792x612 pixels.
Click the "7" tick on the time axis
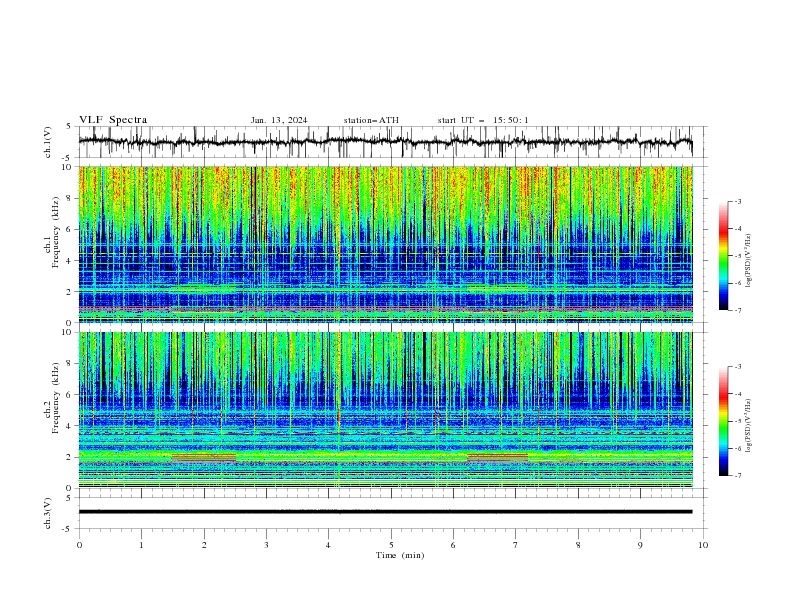(x=516, y=545)
